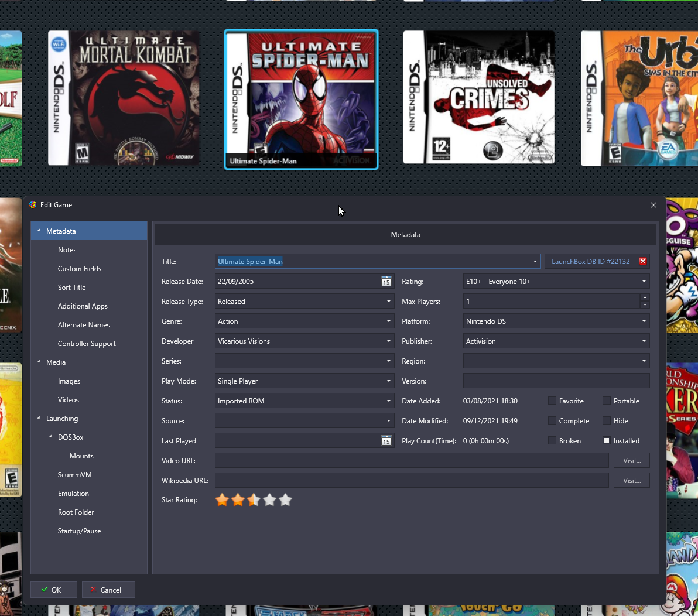Image resolution: width=698 pixels, height=616 pixels.
Task: Visit the Video URL
Action: pyautogui.click(x=631, y=461)
